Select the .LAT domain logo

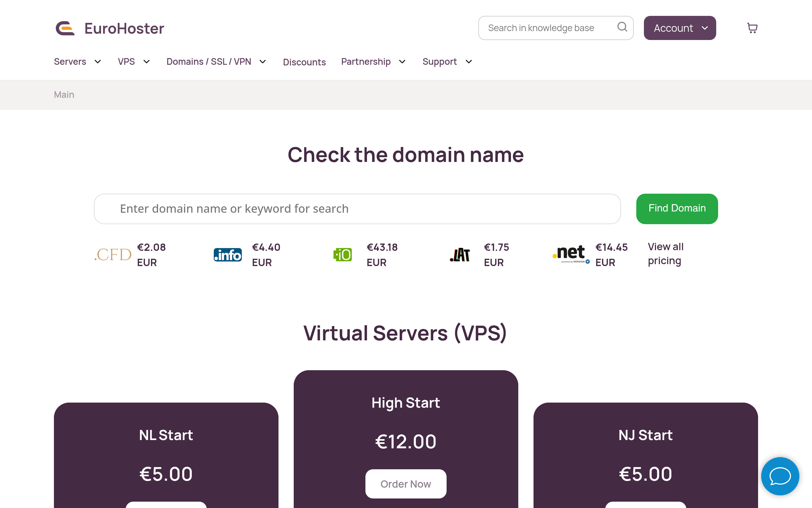tap(460, 255)
